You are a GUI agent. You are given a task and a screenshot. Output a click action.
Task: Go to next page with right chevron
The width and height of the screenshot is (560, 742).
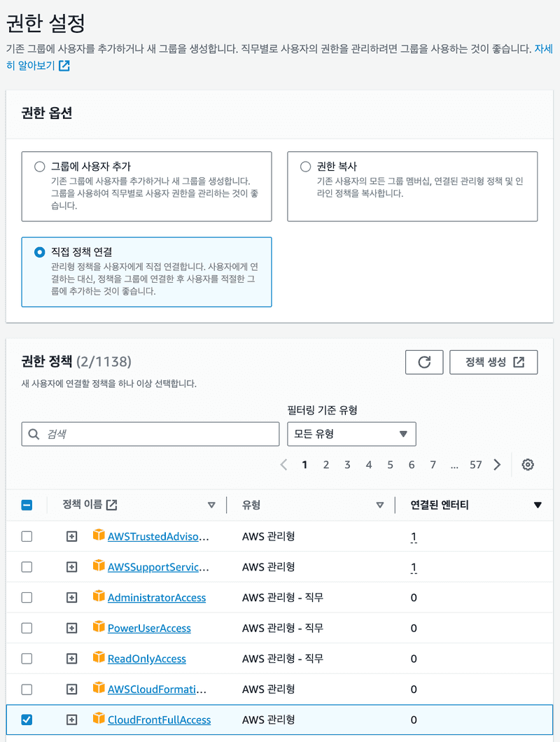(x=497, y=465)
